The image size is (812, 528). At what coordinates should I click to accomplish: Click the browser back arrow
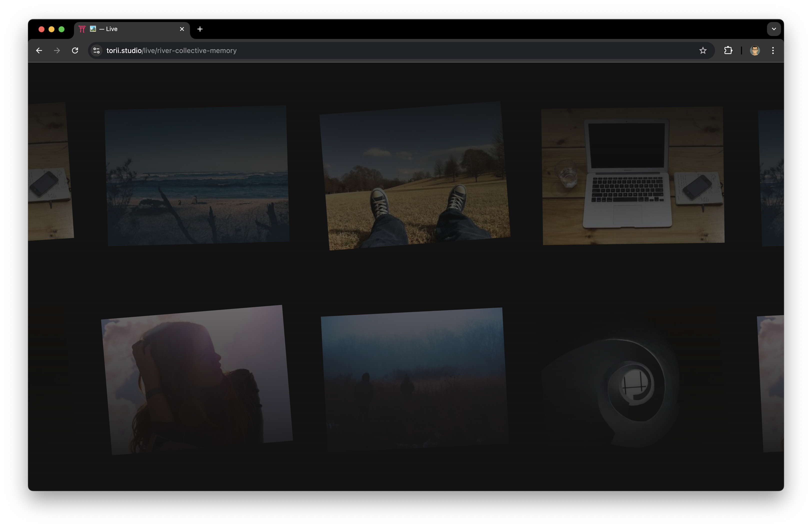(39, 50)
